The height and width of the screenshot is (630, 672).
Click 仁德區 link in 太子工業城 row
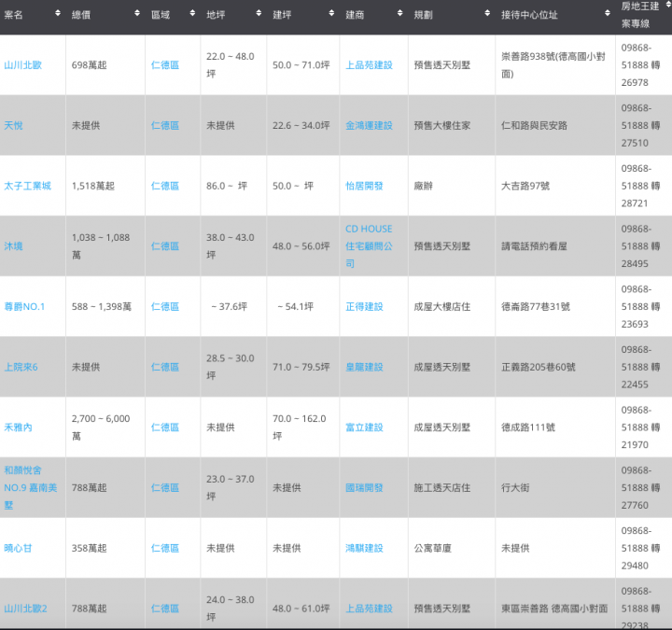(x=165, y=186)
